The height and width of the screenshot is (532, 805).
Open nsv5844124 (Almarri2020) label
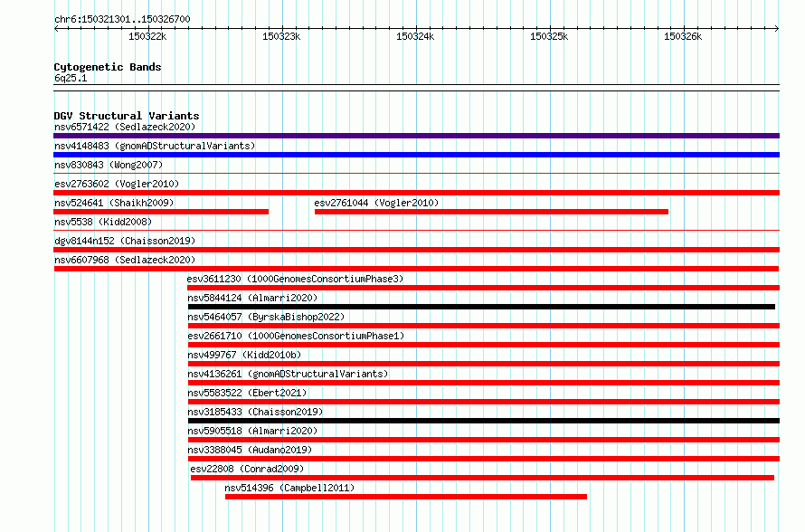tap(252, 298)
